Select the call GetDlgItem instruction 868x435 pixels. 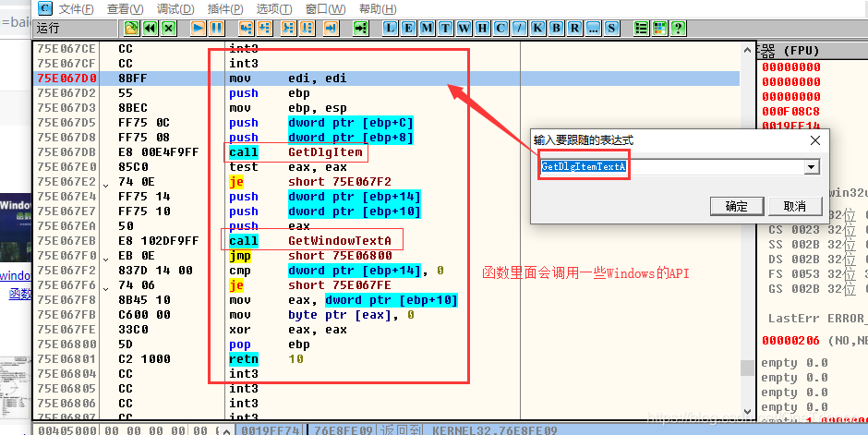click(x=295, y=152)
